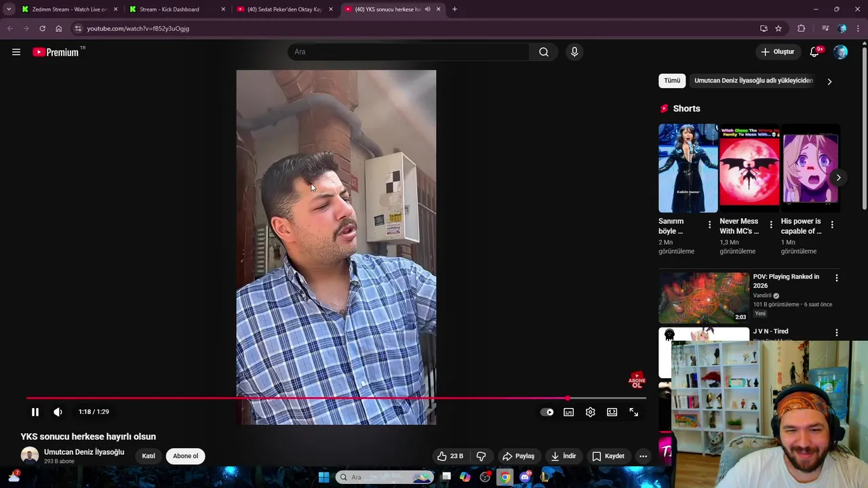Open the player settings gear

[x=591, y=412]
